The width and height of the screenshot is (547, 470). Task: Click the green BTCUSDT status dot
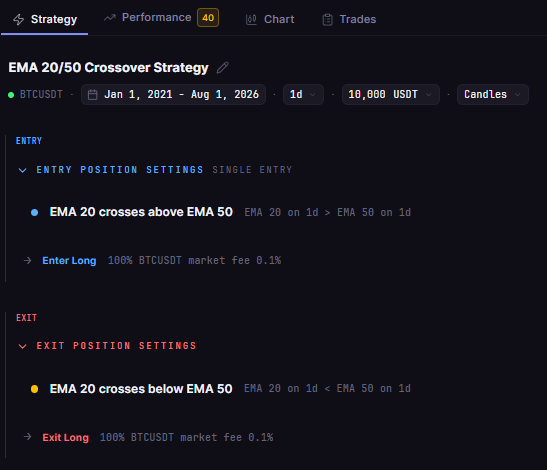click(11, 95)
